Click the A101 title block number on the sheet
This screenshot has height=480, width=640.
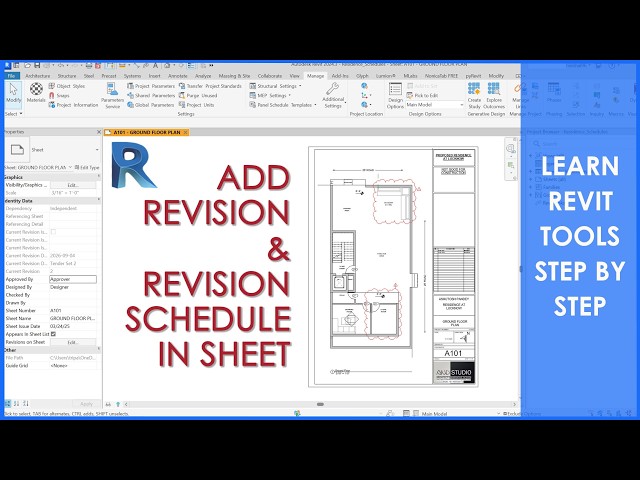[x=453, y=353]
